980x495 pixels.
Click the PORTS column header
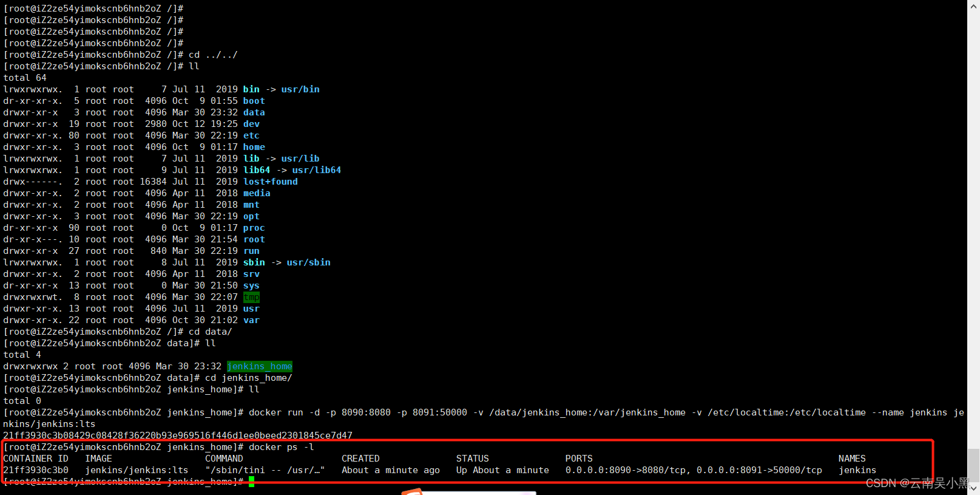pyautogui.click(x=579, y=459)
